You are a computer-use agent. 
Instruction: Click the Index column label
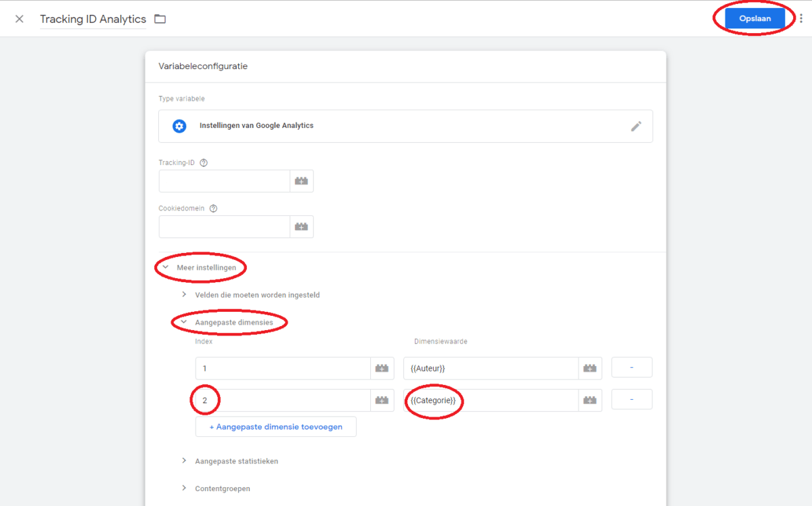point(204,342)
